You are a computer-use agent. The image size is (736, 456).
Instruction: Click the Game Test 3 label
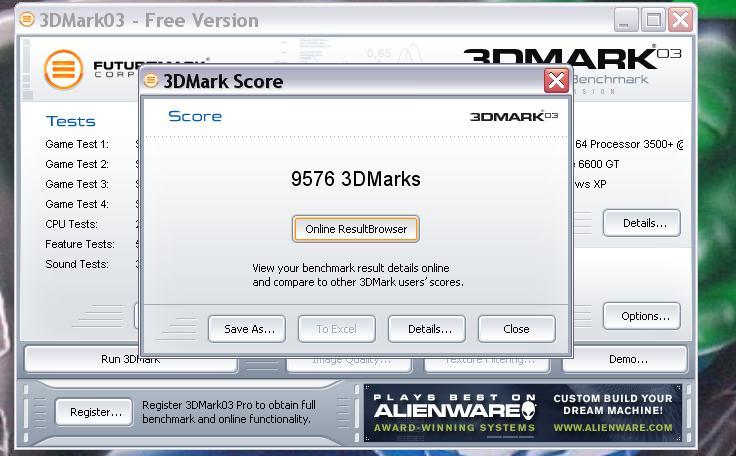point(77,184)
